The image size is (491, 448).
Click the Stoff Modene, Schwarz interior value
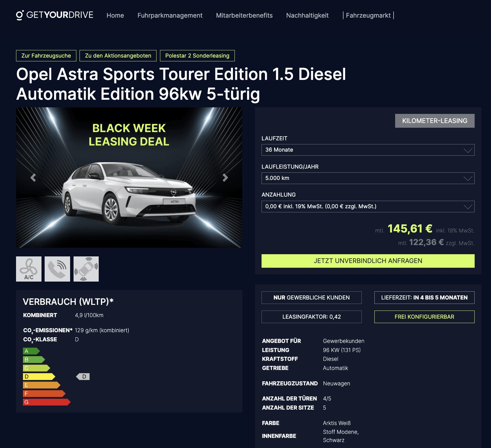[x=341, y=436]
